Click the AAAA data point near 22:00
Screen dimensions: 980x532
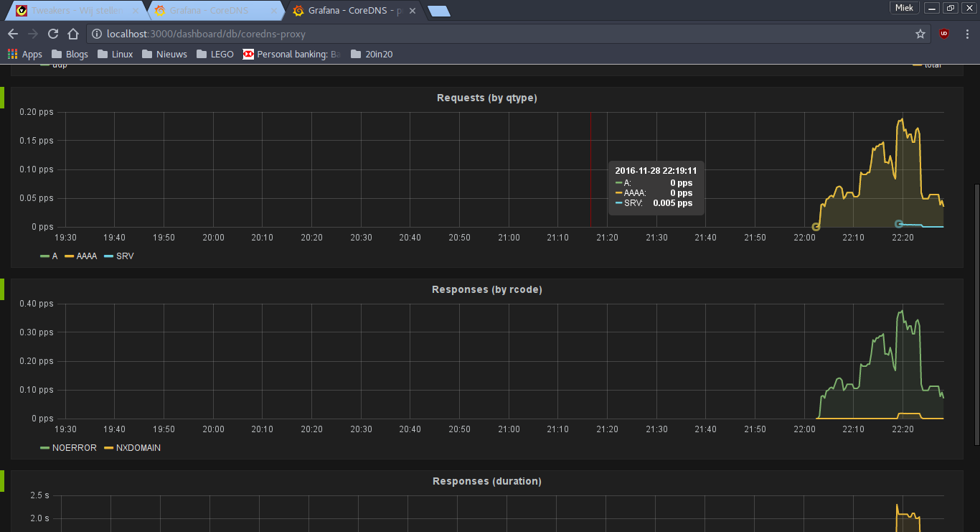816,227
